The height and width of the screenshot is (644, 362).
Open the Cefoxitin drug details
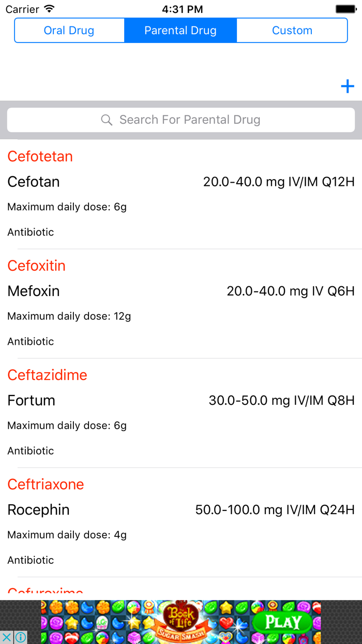click(36, 265)
